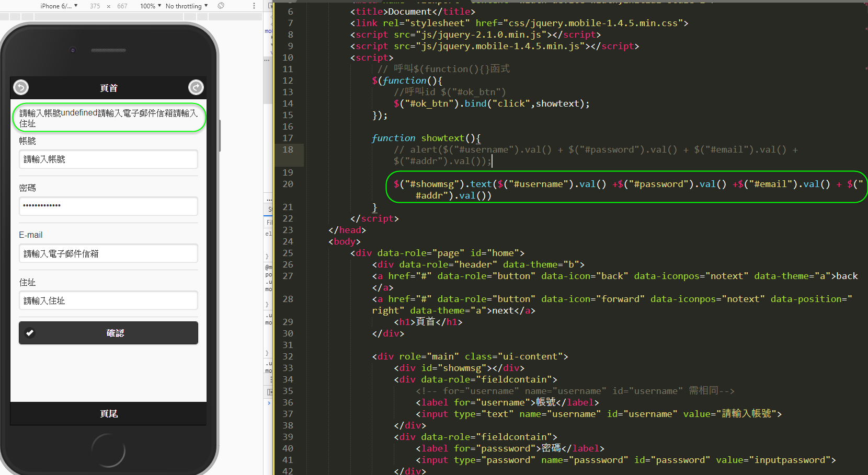Click line number 33 in the gutter
The height and width of the screenshot is (475, 868).
288,368
